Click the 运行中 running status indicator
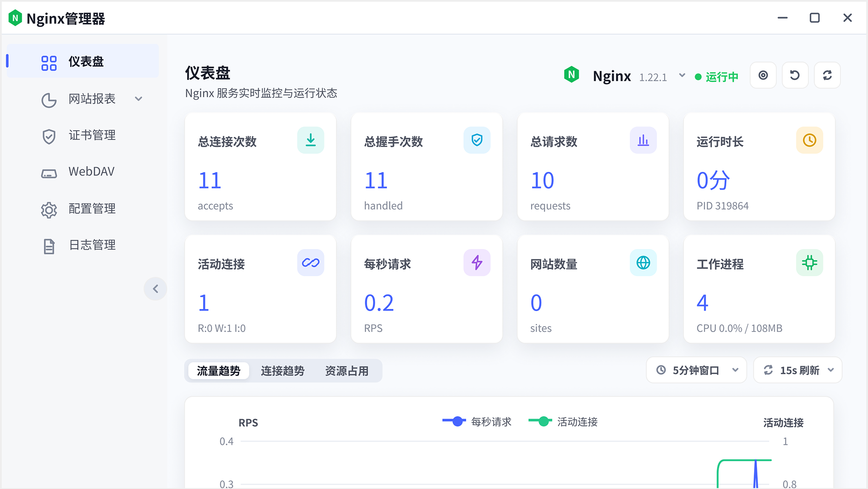The image size is (868, 489). pos(717,77)
